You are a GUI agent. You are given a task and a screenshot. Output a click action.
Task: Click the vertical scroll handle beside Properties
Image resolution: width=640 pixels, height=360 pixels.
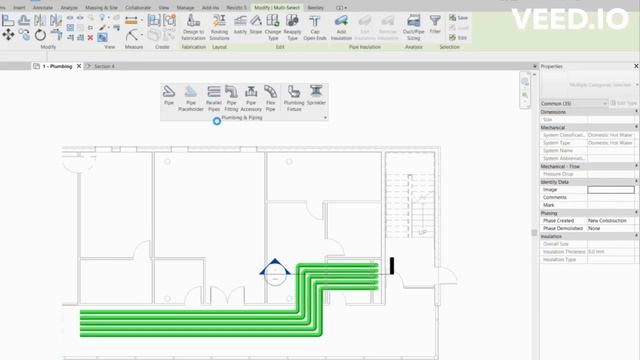click(x=534, y=233)
